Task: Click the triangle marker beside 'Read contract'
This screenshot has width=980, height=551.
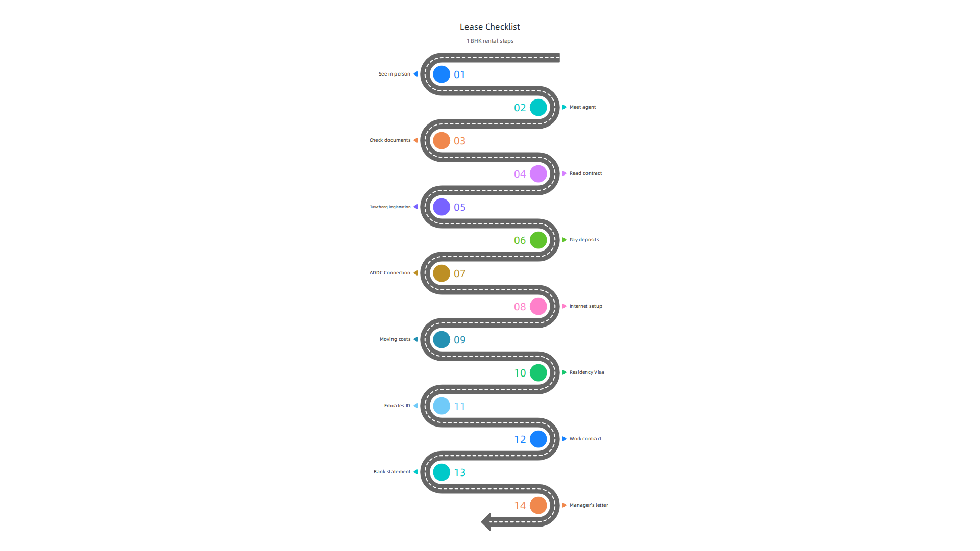Action: click(x=565, y=173)
